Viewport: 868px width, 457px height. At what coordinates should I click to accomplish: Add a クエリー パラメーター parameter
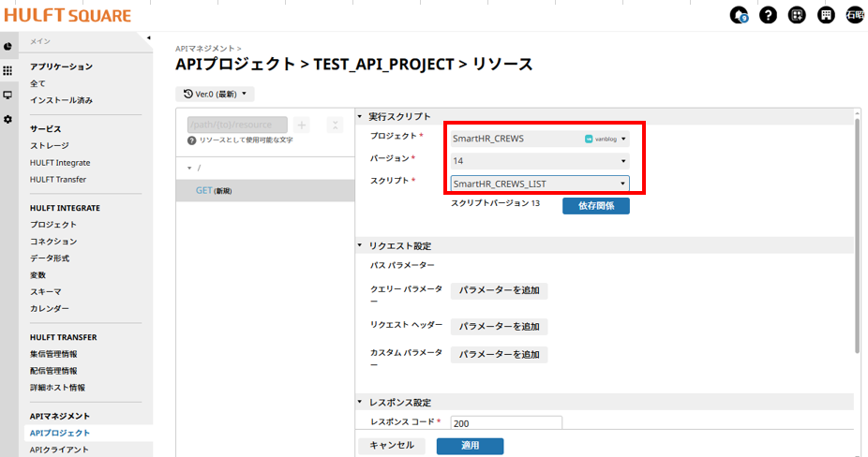[499, 290]
